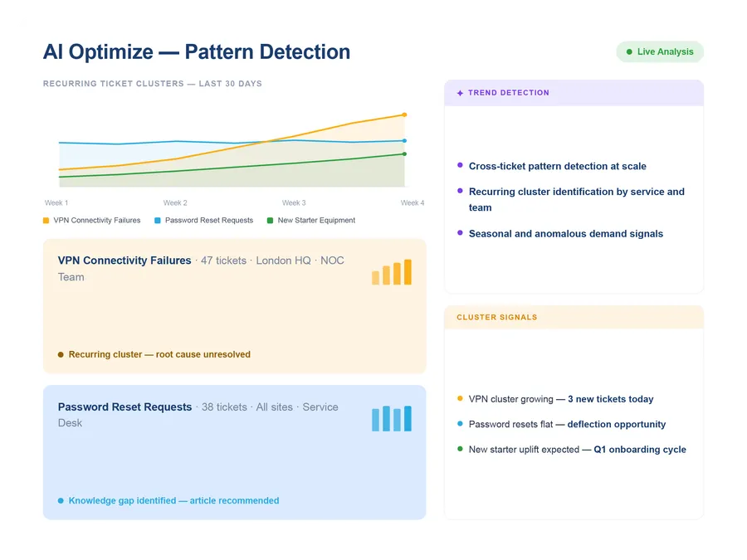
Task: Click the green dot inside Live Analysis badge
Action: click(x=629, y=52)
